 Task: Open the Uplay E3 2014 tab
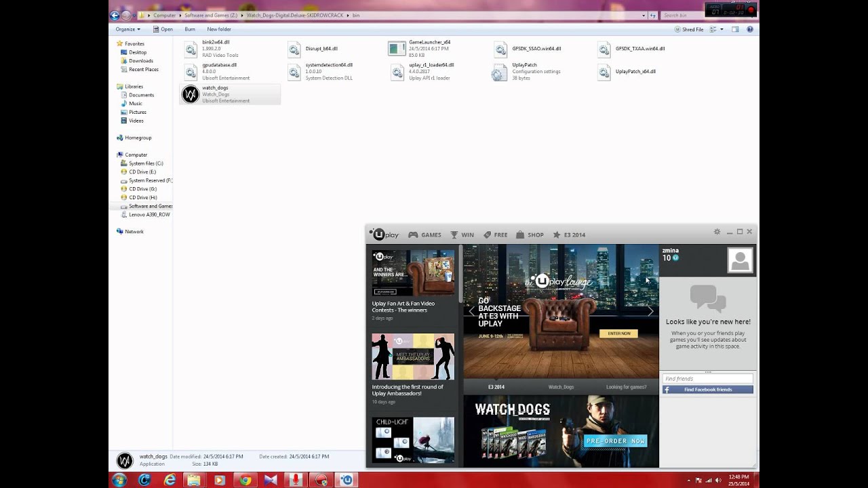pos(569,235)
